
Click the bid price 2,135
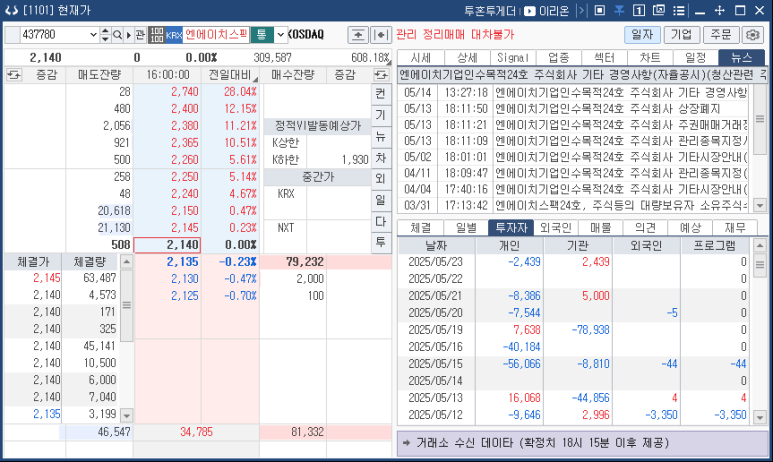point(182,262)
